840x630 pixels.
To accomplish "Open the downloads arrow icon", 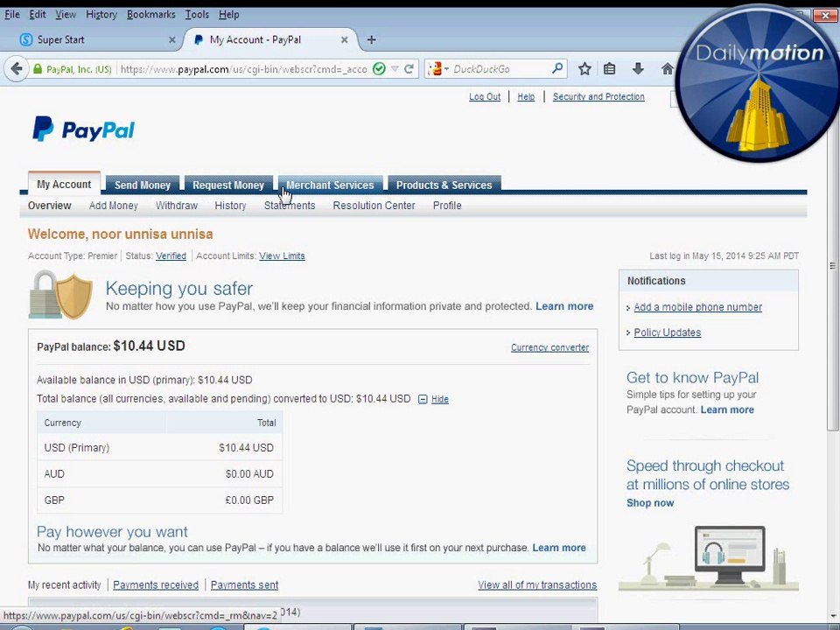I will click(x=638, y=68).
